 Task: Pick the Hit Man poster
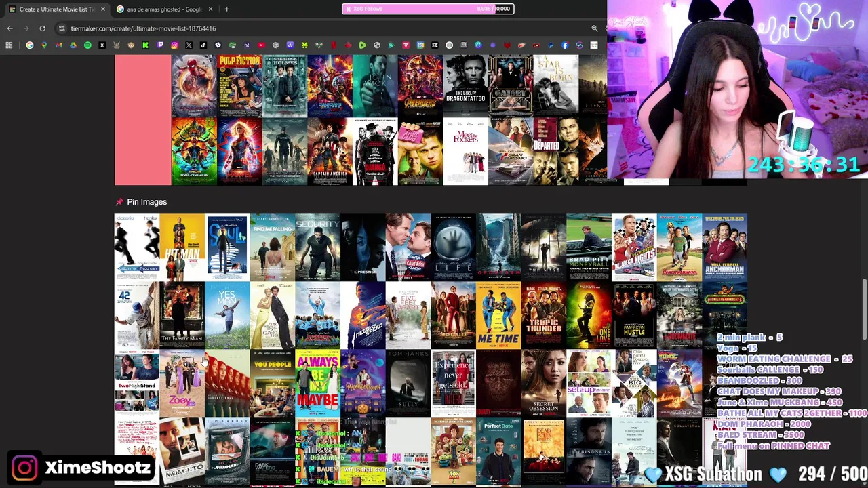[182, 247]
